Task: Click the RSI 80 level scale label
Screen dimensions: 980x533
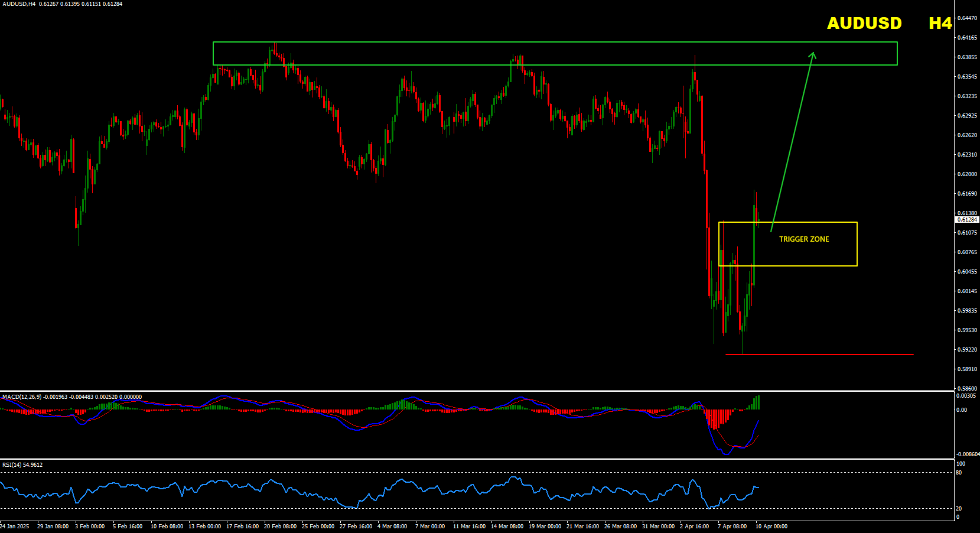Action: pos(959,473)
